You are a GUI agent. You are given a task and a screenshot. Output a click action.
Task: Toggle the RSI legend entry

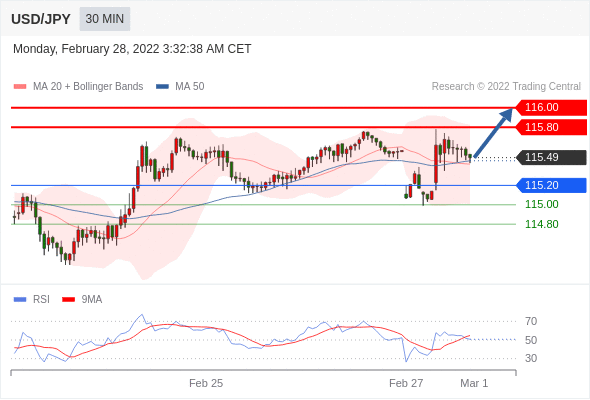[x=32, y=300]
